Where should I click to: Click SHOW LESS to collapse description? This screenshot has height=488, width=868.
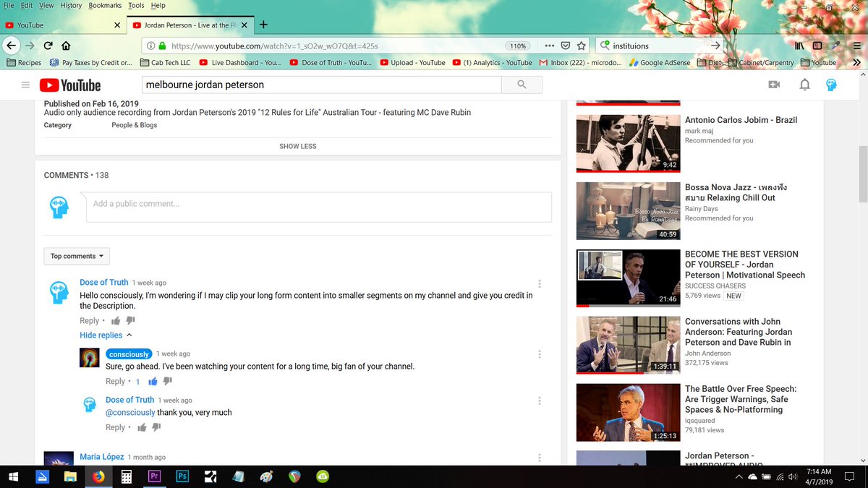pyautogui.click(x=298, y=146)
